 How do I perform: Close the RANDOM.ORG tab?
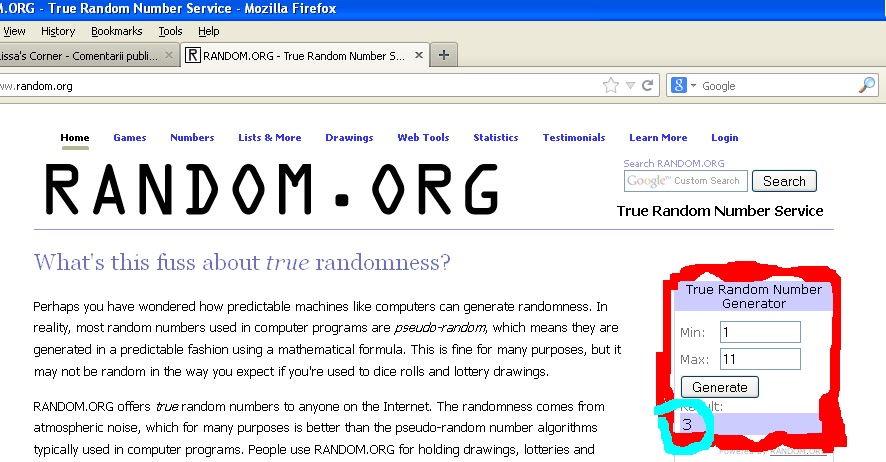[419, 55]
